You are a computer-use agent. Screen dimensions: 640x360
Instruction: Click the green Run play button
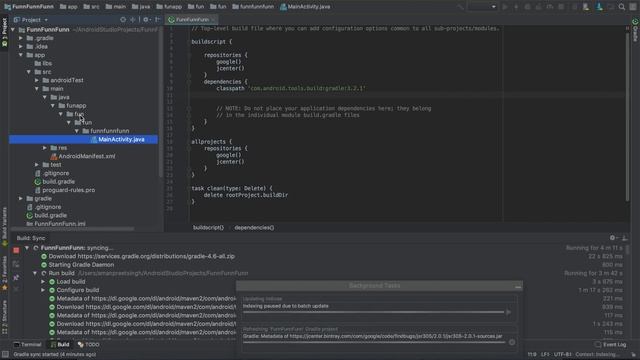click(x=505, y=7)
